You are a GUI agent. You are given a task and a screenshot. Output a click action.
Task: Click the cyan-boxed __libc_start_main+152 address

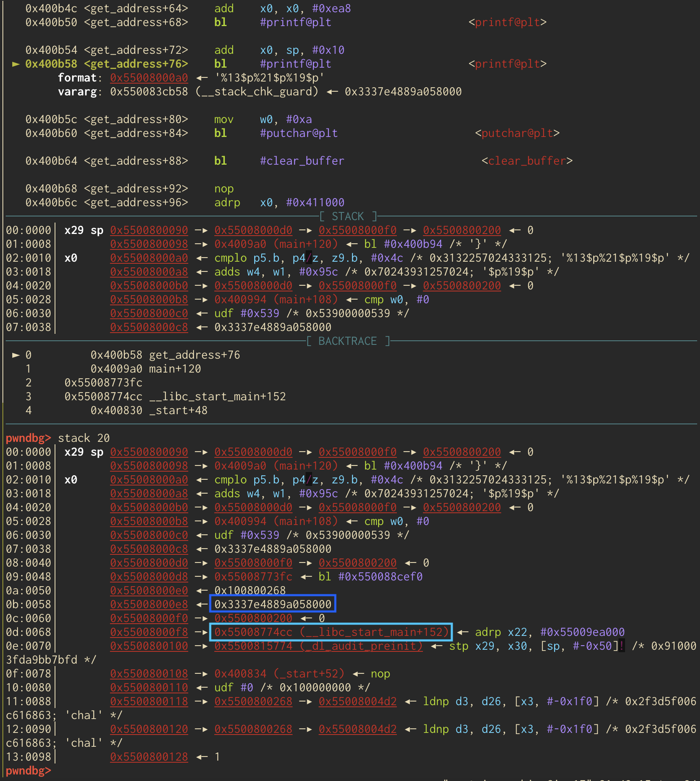pos(331,632)
